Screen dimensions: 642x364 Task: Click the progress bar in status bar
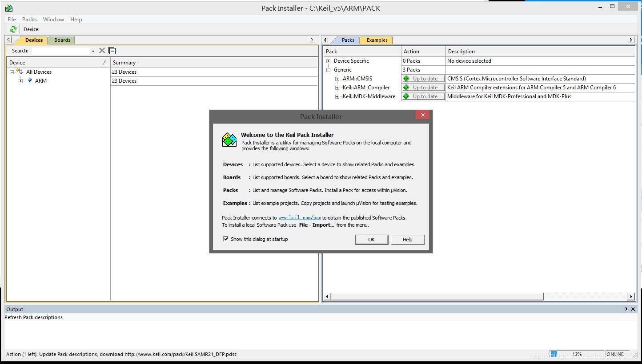[576, 354]
